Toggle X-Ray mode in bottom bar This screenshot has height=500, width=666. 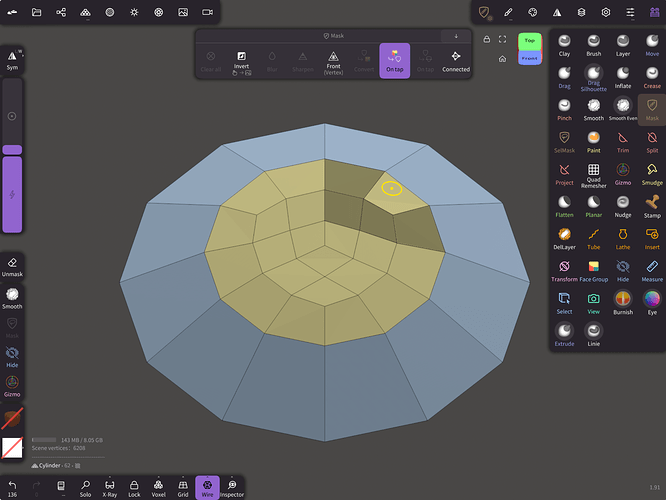tap(110, 488)
